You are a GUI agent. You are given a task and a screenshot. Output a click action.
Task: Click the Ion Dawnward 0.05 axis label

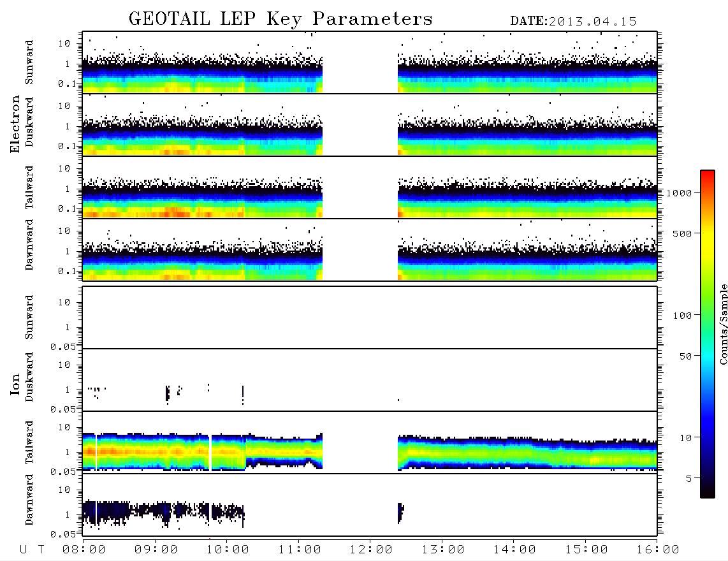coord(63,534)
